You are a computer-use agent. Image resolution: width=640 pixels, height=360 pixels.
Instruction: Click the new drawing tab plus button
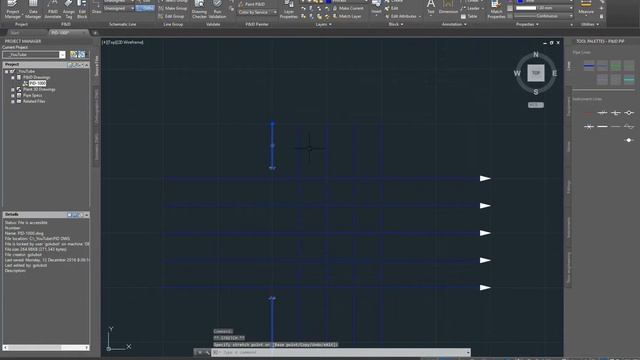(x=95, y=33)
